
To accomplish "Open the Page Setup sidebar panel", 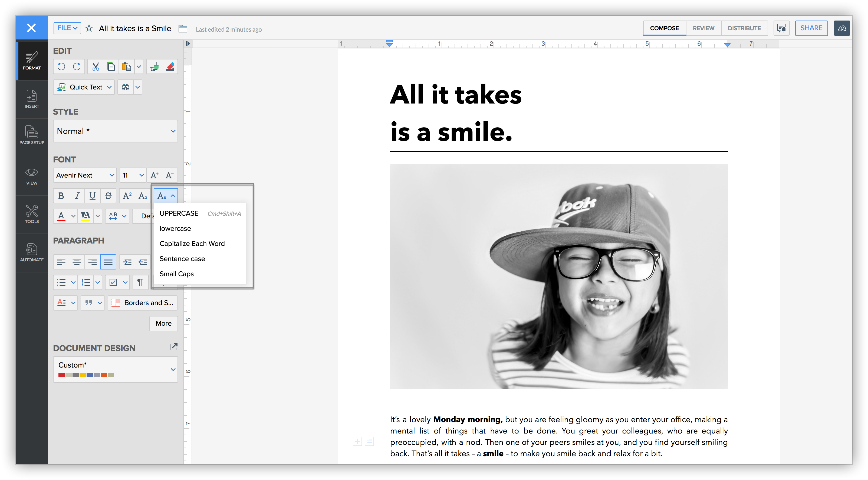I will point(32,135).
